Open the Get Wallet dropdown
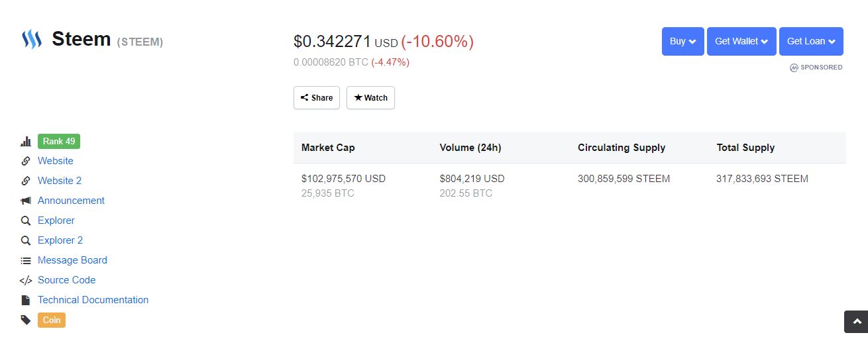 [x=741, y=41]
